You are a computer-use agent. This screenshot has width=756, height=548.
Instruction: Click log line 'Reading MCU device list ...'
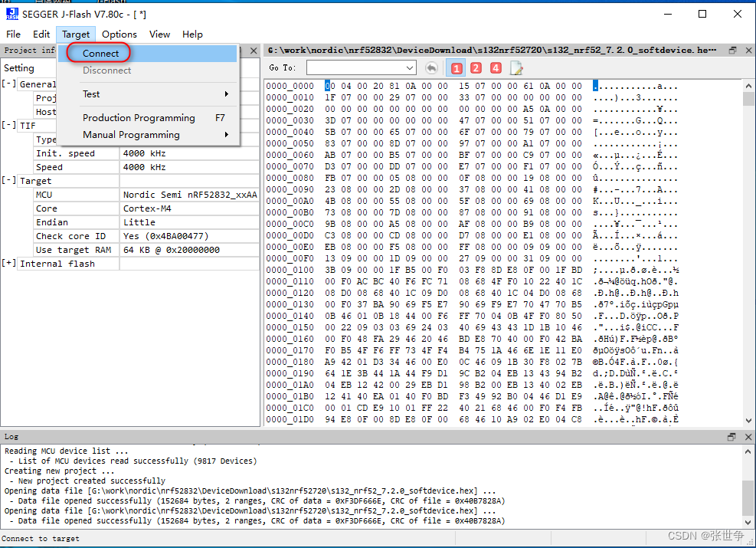tap(67, 451)
